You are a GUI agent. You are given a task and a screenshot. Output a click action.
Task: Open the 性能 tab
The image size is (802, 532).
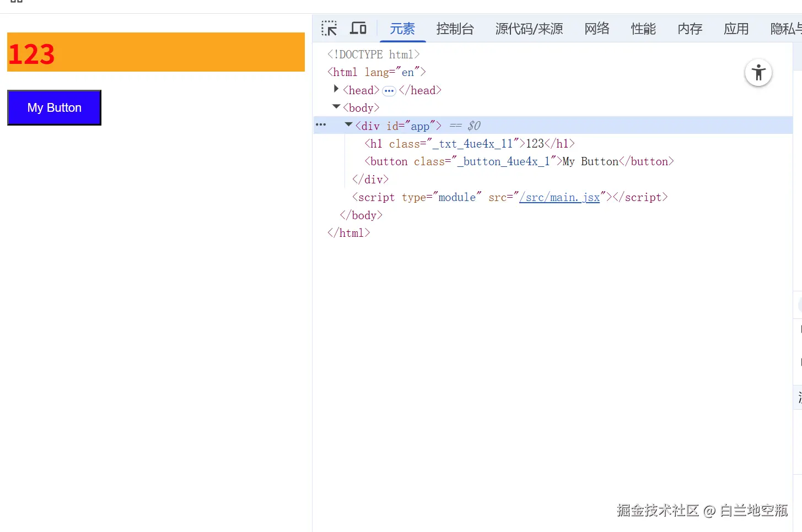[643, 29]
